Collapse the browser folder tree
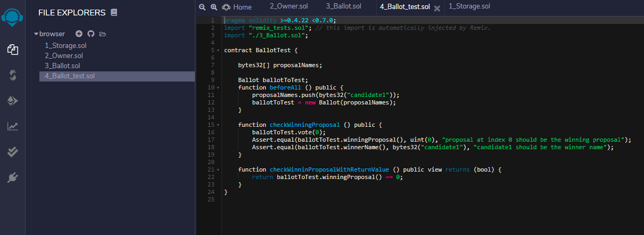644x235 pixels. click(x=36, y=34)
